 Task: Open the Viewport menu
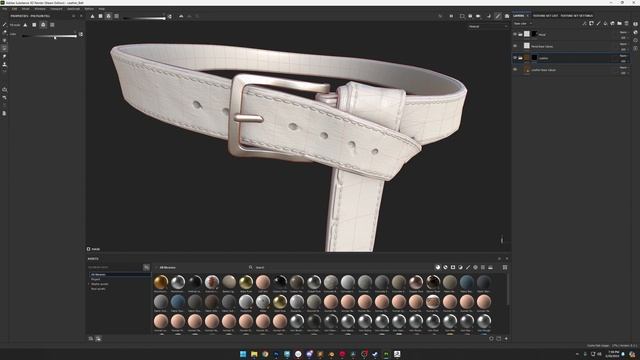(56, 9)
